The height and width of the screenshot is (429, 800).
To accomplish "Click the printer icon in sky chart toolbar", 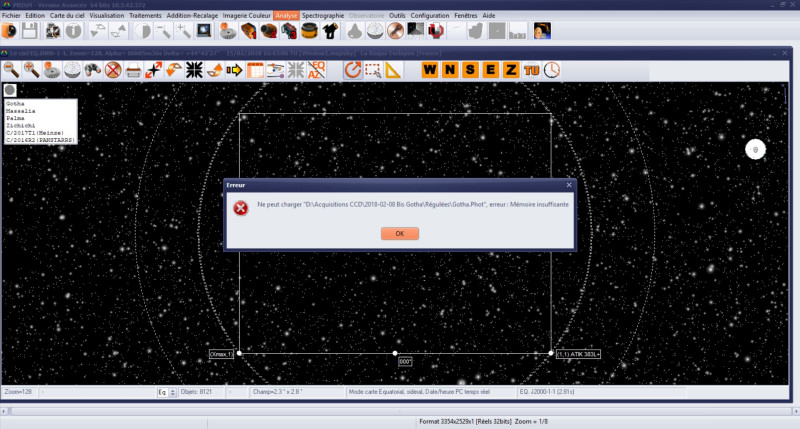I will pyautogui.click(x=133, y=70).
